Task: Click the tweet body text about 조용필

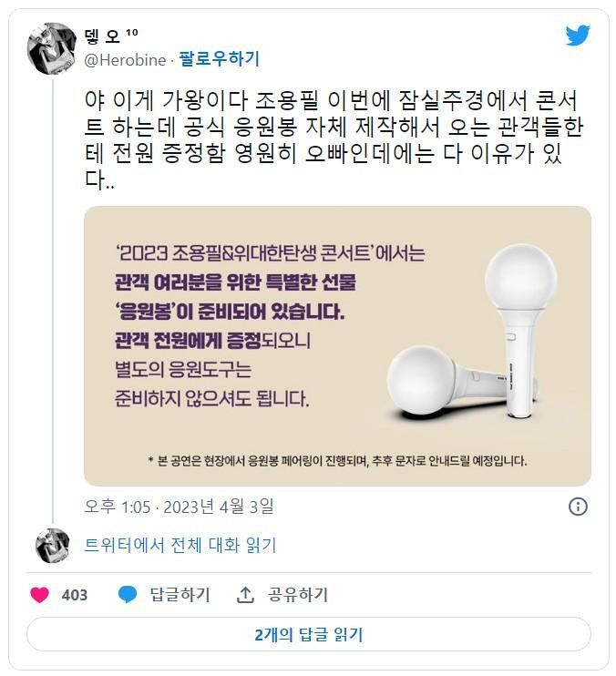Action: click(x=334, y=139)
